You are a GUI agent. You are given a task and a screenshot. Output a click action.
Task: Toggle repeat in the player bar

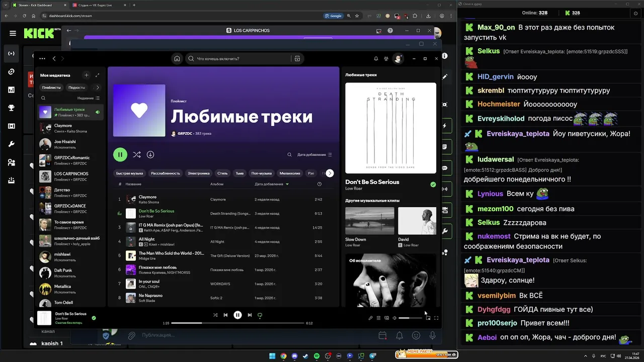pyautogui.click(x=260, y=315)
